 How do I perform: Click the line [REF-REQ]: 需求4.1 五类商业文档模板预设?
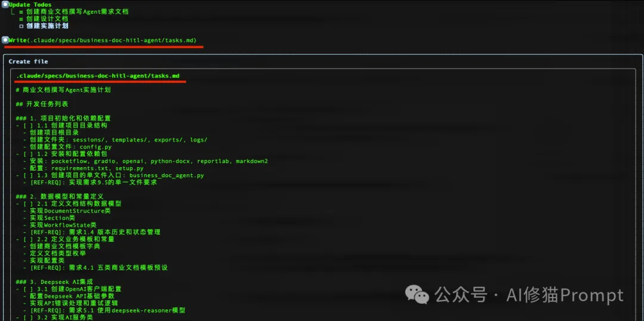pos(95,267)
